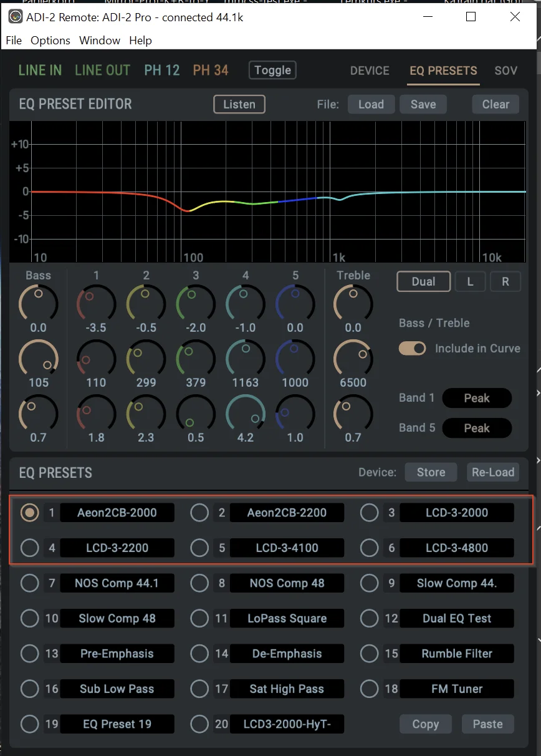
Task: Select preset 2 Aeon2CB-2200 radio button
Action: 199,513
